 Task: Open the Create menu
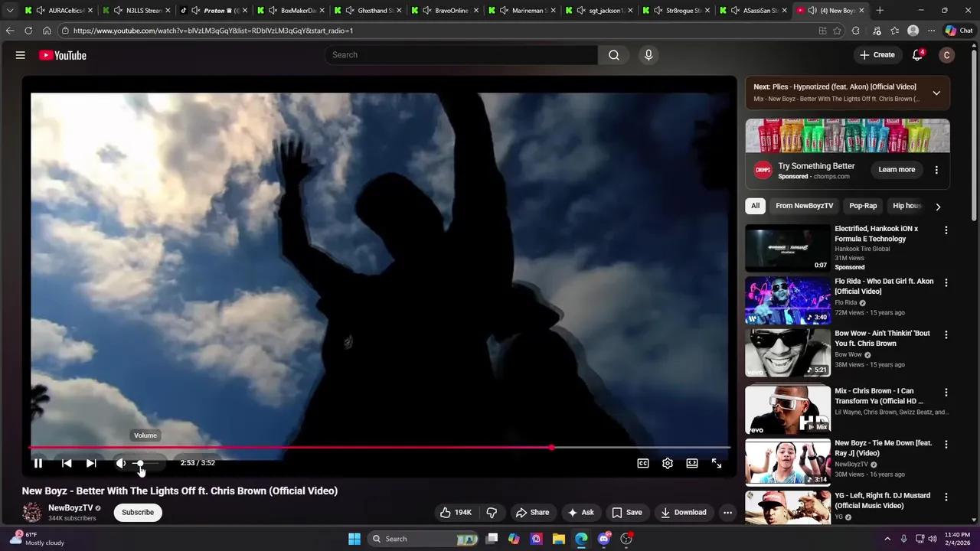[x=877, y=55]
